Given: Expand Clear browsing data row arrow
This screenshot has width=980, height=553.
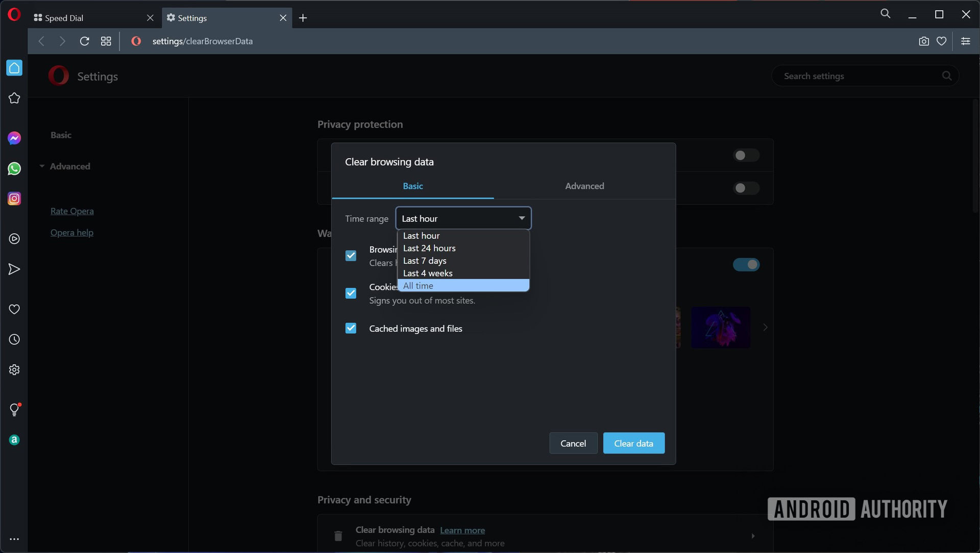Looking at the screenshot, I should (x=753, y=536).
